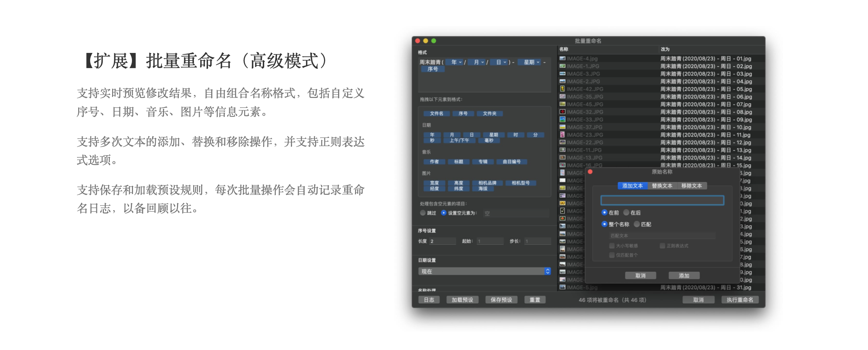Select the 匹配 radio option
The width and height of the screenshot is (868, 350).
tap(637, 224)
